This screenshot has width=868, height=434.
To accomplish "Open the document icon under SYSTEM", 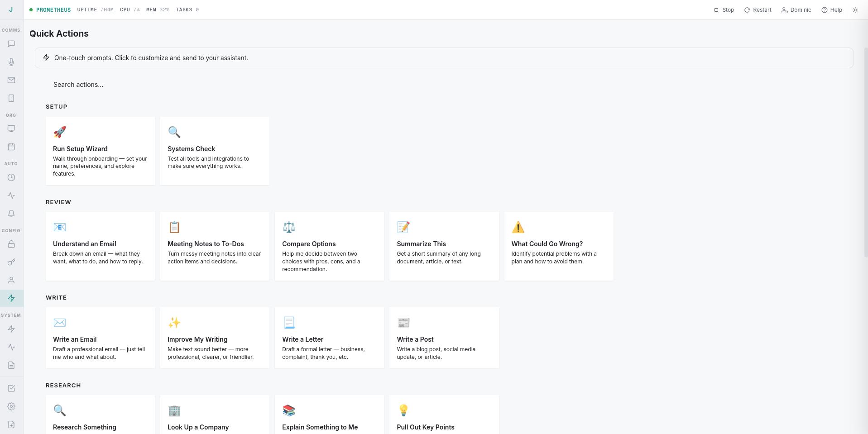I will point(11,365).
